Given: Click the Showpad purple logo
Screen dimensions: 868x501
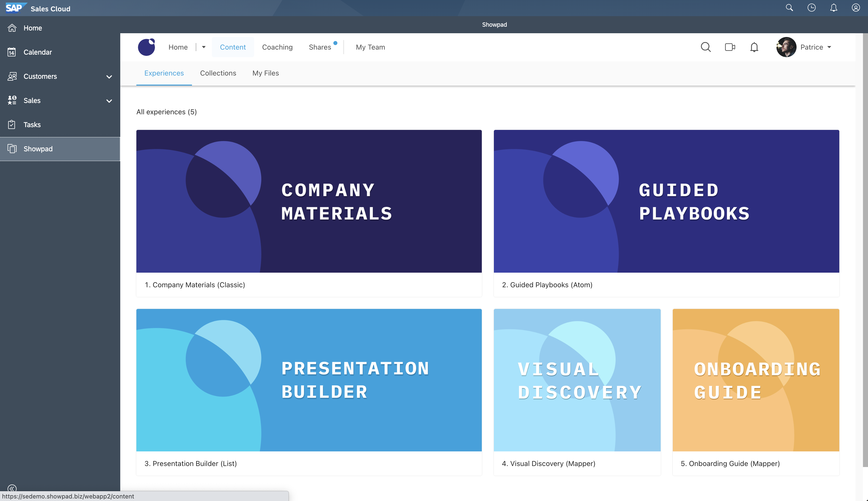Looking at the screenshot, I should pyautogui.click(x=146, y=47).
